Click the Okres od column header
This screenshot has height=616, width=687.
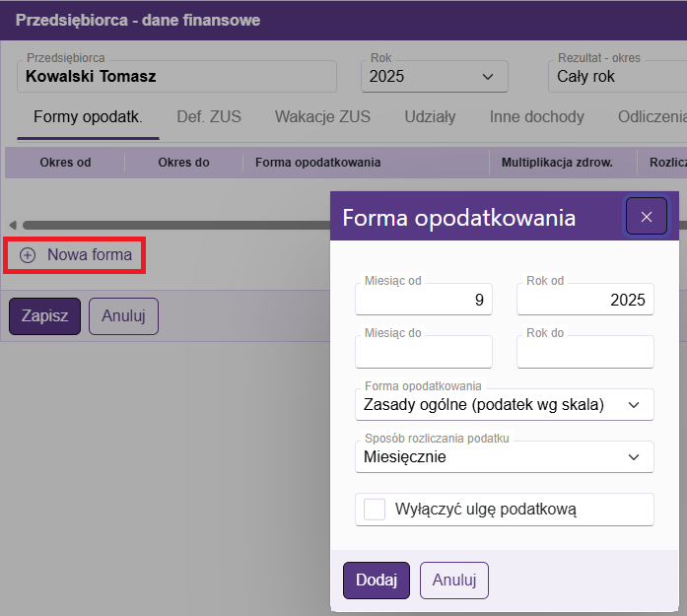65,163
